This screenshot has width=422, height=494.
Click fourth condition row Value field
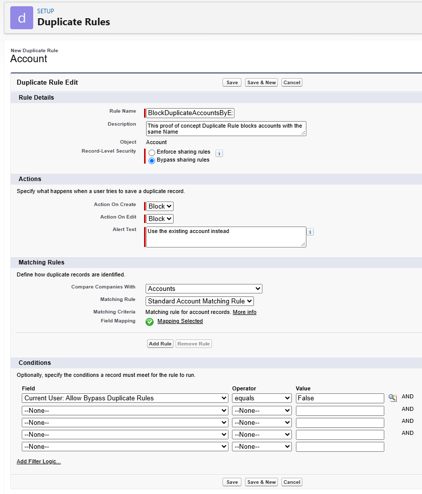340,435
